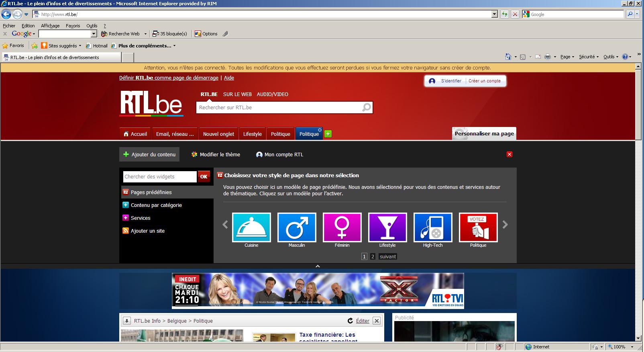Select the Cuisine page template icon
This screenshot has width=644, height=352.
[251, 227]
